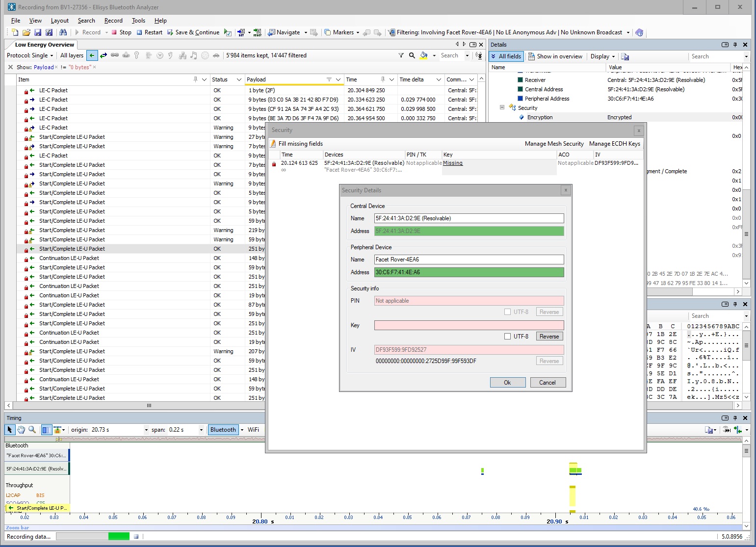Screen dimensions: 756x547
Task: Click the All layers button
Action: [x=72, y=55]
